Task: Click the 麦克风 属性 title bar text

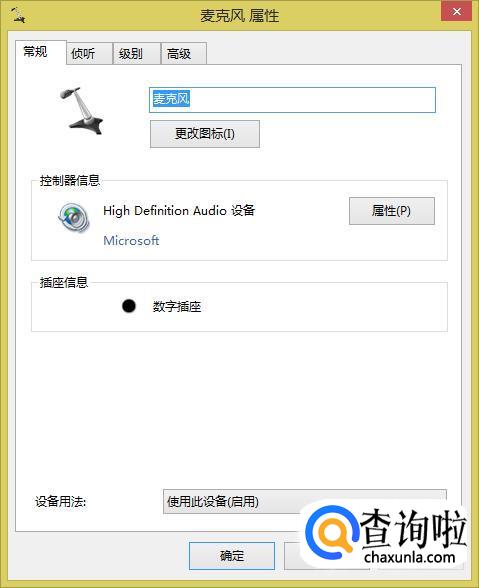Action: point(239,16)
